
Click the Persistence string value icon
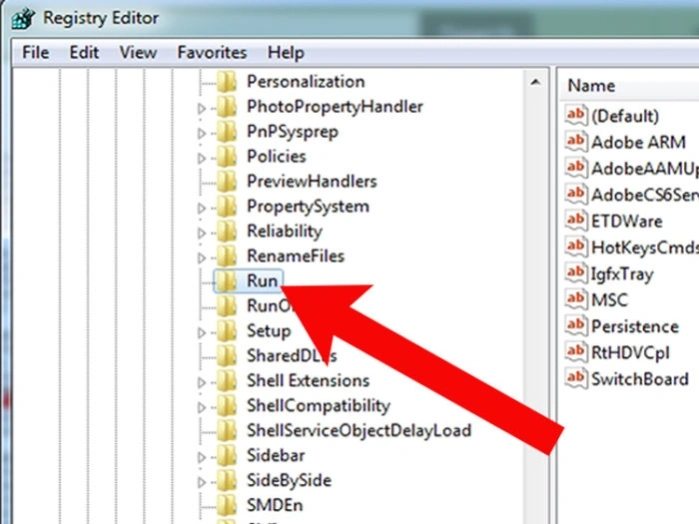pos(576,326)
